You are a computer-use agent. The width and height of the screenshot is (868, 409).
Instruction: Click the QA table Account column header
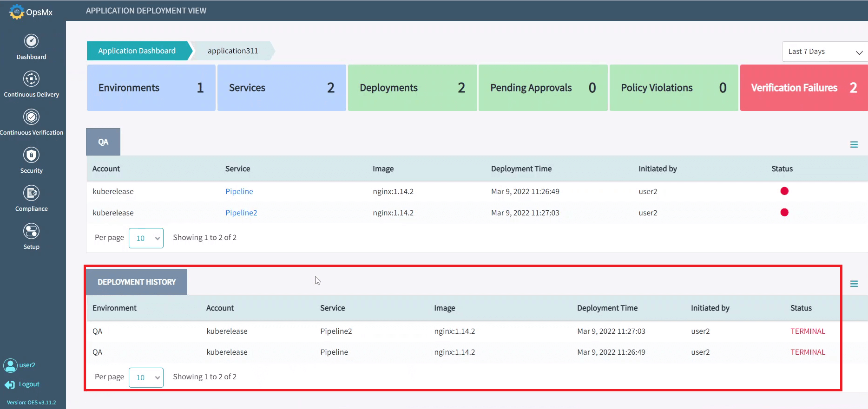point(106,169)
